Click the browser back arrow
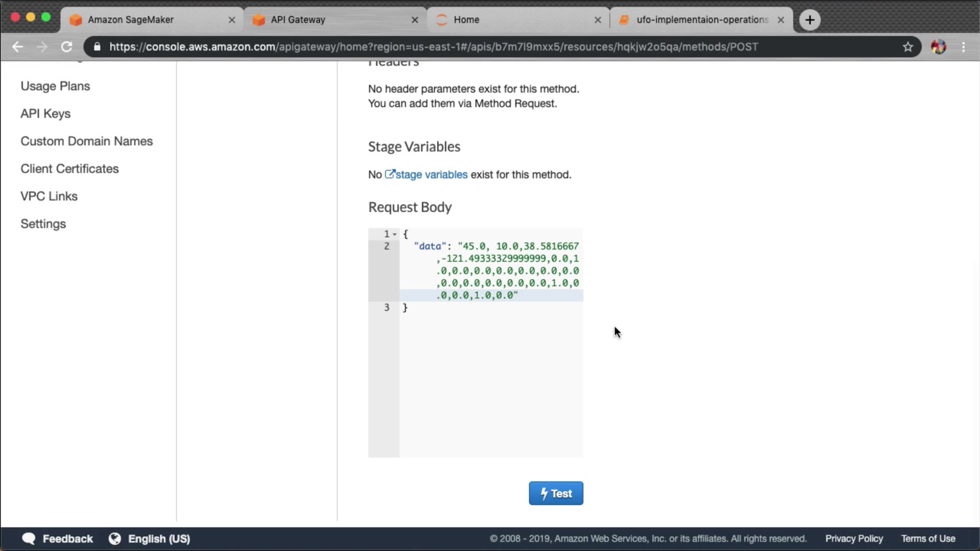Image resolution: width=980 pixels, height=551 pixels. 18,47
